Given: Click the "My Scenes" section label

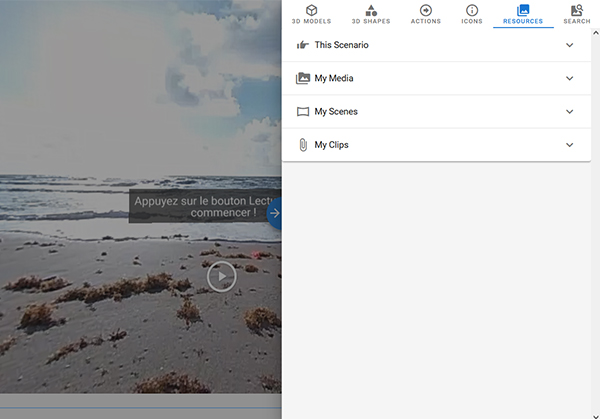Looking at the screenshot, I should click(336, 112).
